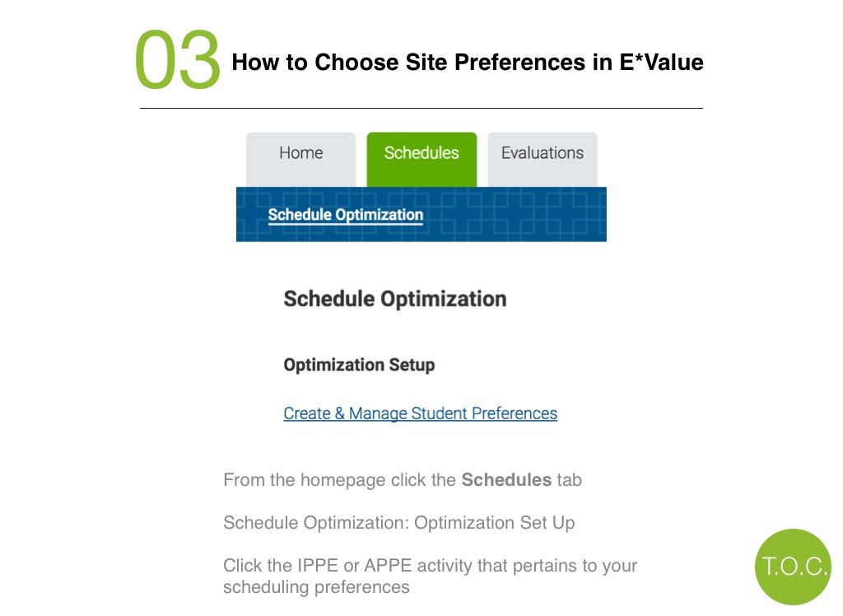
Task: Select the green Schedules tab
Action: [421, 159]
